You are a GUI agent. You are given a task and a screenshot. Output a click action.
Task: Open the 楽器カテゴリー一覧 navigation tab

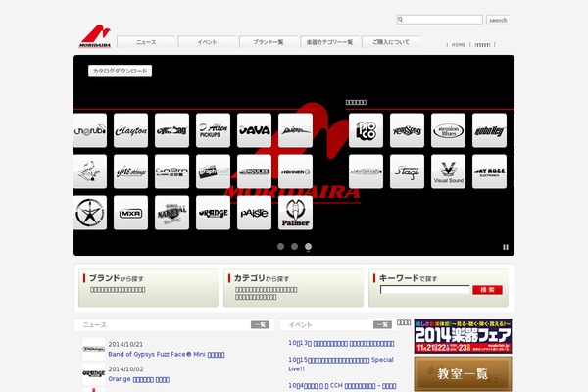(x=329, y=41)
